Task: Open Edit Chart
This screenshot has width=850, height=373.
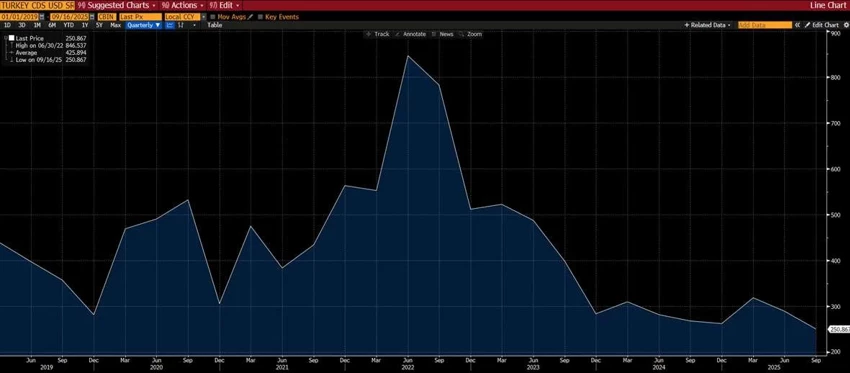Action: 821,25
